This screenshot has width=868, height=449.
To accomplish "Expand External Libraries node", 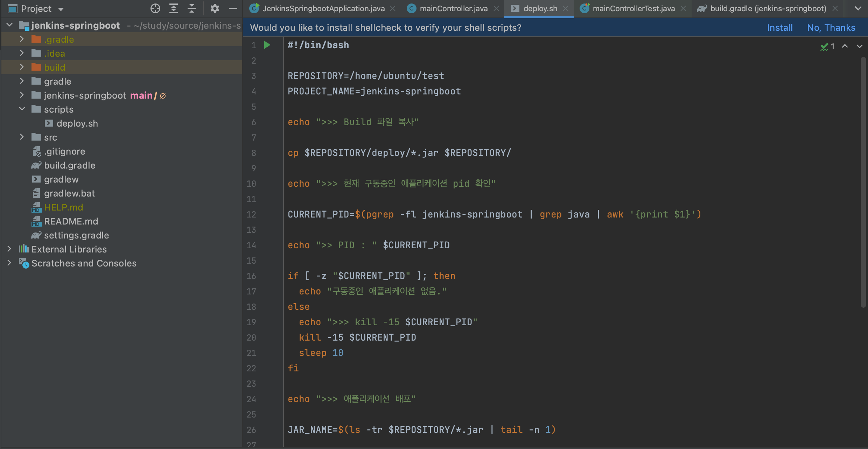I will coord(9,249).
